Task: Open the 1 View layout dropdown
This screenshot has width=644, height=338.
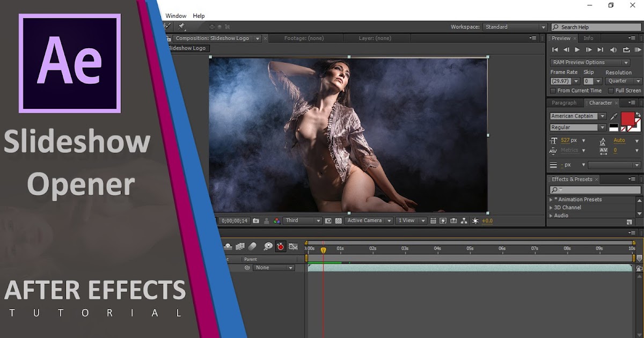Action: point(411,221)
